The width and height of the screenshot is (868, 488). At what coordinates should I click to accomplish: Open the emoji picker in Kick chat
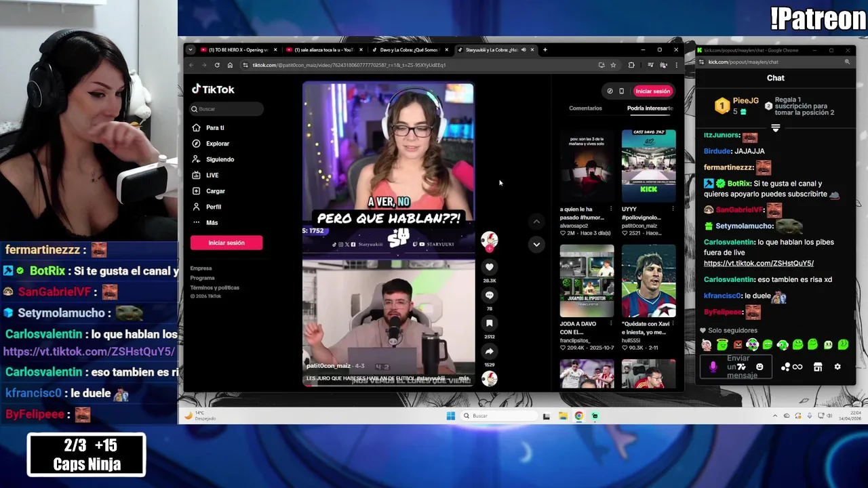click(x=759, y=367)
